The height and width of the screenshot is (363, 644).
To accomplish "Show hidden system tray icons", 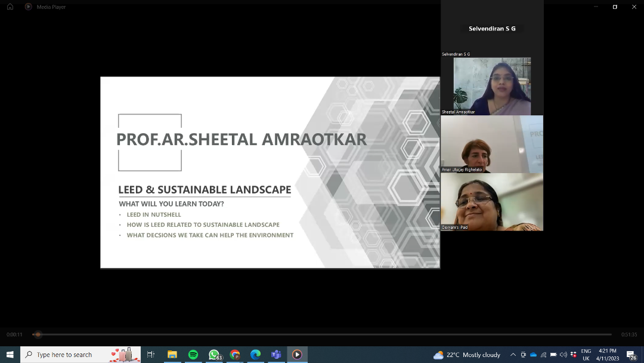I will coord(513,355).
